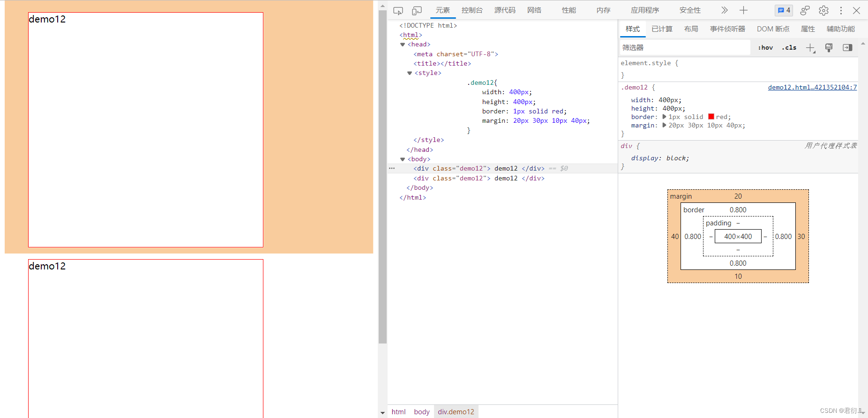Select the 辅助功能 (Accessibility) sidebar tab
Screen dimensions: 868x418
[x=841, y=29]
